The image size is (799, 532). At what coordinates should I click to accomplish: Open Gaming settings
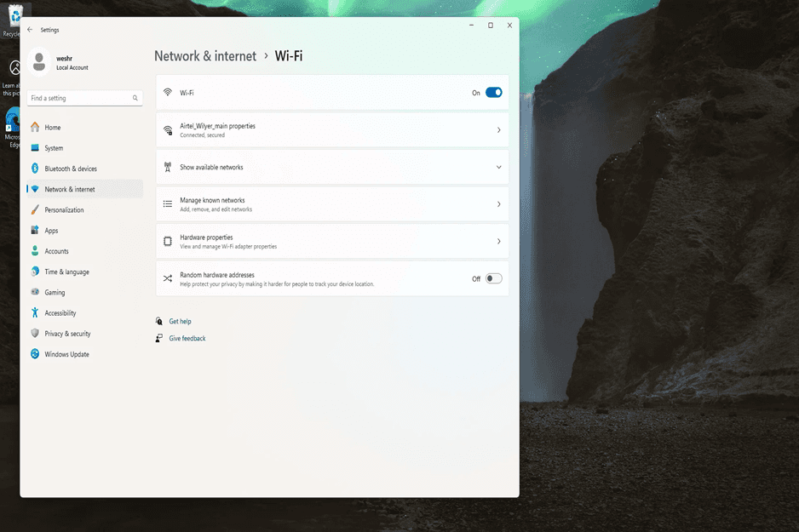(x=84, y=292)
